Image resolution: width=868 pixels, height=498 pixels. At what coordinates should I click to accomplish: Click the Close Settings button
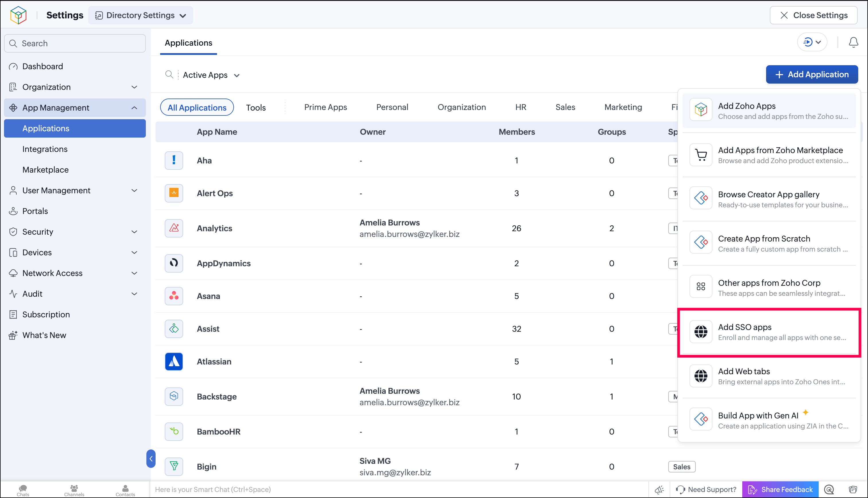[x=814, y=16]
